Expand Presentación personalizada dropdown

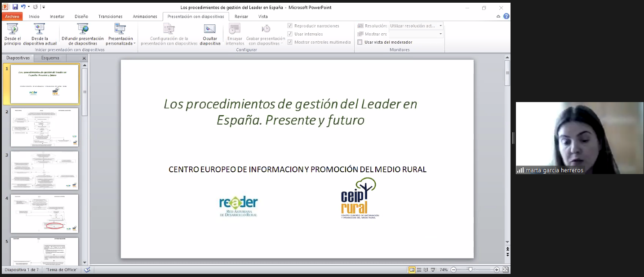point(120,41)
